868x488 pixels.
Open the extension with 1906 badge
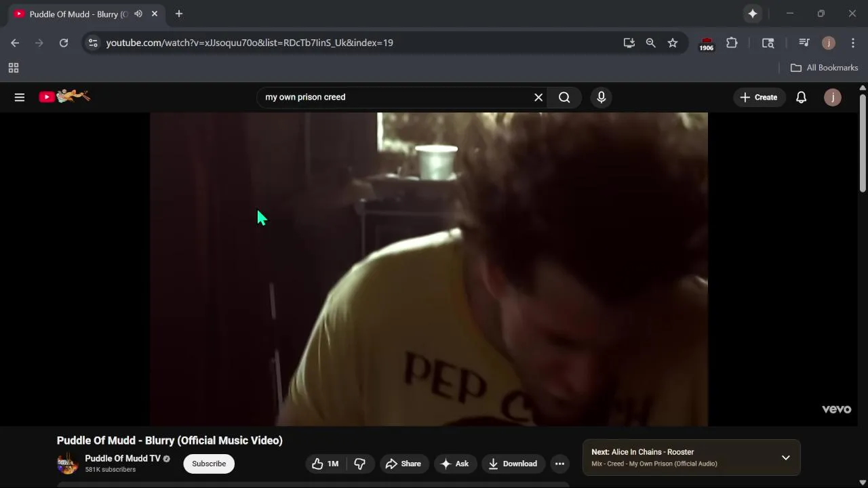coord(707,43)
